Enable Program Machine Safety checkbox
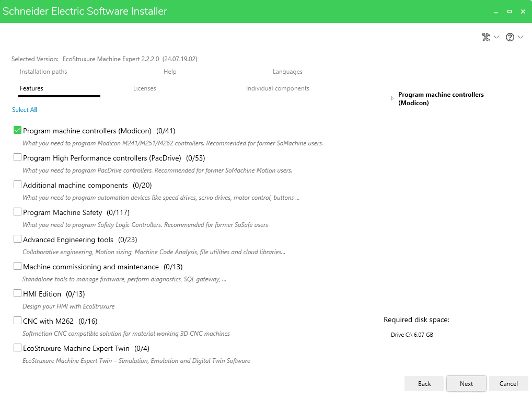This screenshot has height=399, width=532. point(17,212)
